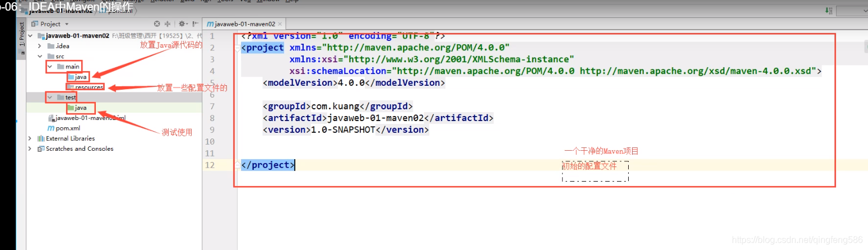Select the main folder row
Screen dimensions: 868x250
(68, 67)
